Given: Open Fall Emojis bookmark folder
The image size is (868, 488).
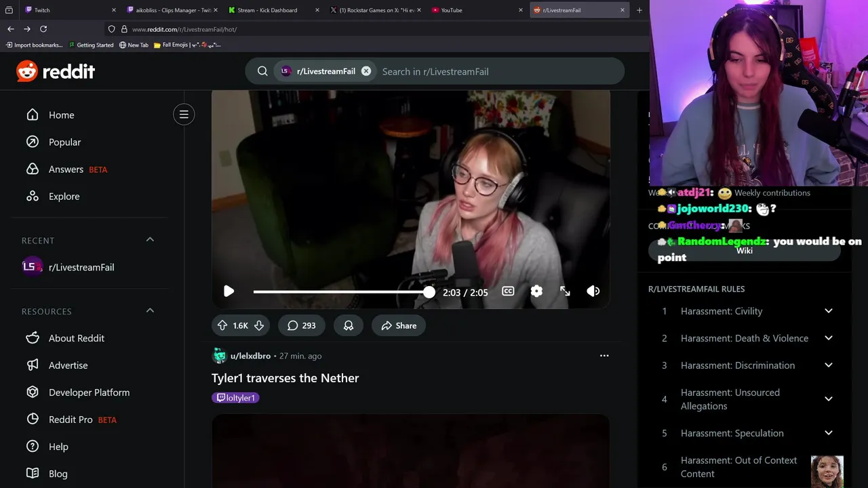Looking at the screenshot, I should 187,45.
